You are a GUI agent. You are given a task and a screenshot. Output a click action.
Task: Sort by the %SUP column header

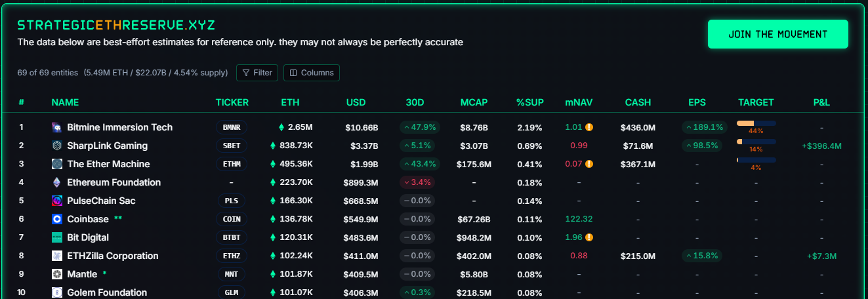(530, 102)
